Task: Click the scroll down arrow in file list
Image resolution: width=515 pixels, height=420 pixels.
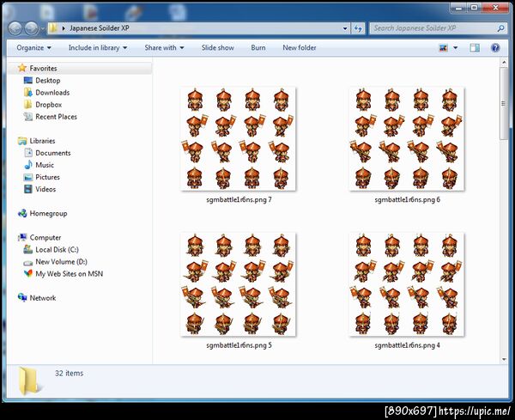Action: point(504,360)
